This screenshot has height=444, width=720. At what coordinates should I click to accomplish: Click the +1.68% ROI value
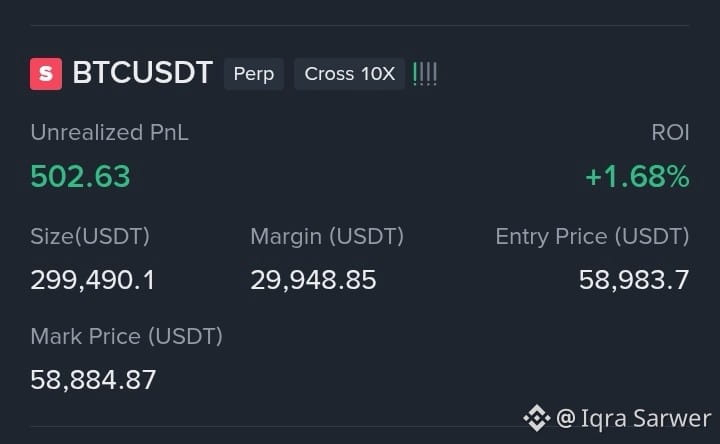coord(637,176)
